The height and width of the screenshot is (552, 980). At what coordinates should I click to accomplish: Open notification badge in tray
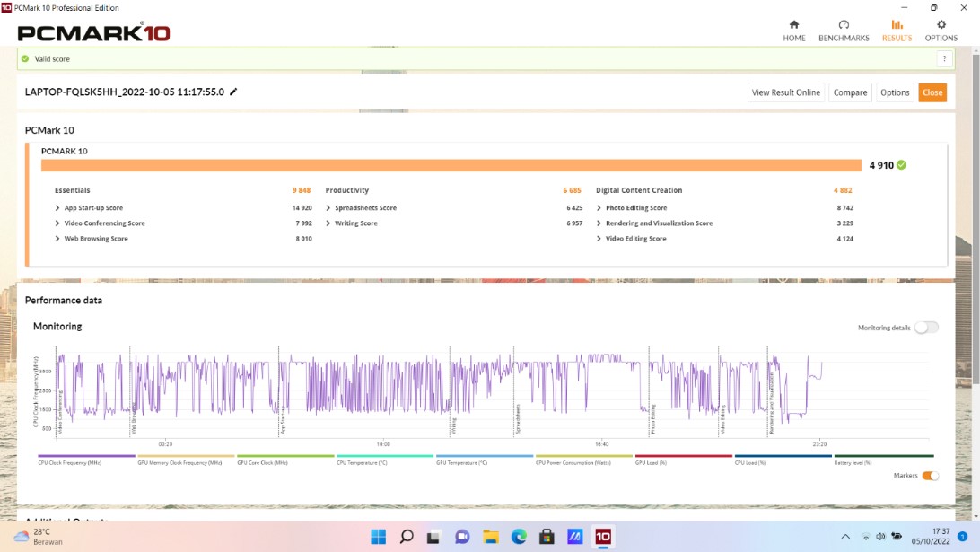[x=962, y=537]
